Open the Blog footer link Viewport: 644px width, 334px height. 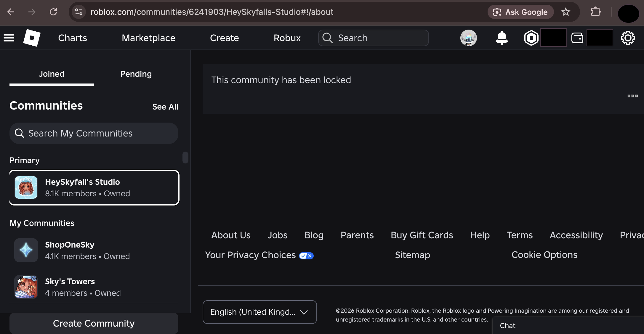coord(314,235)
